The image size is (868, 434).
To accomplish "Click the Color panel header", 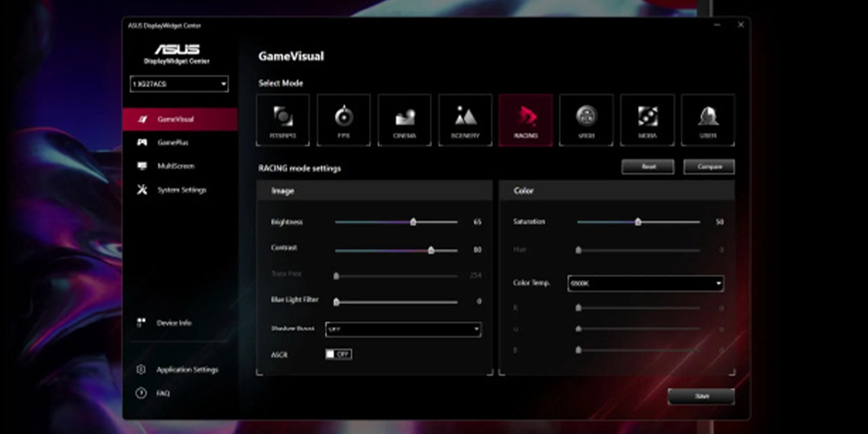I will tap(616, 190).
